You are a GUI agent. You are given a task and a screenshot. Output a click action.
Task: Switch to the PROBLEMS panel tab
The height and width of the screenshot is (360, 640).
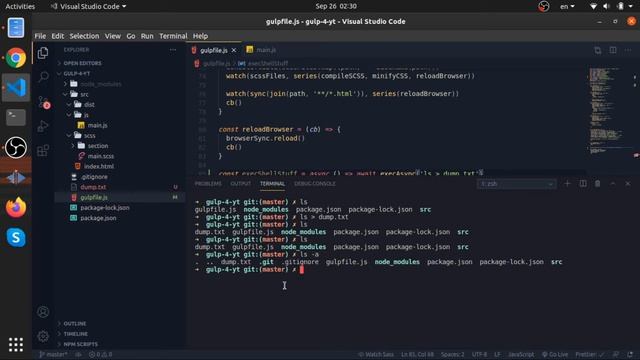208,184
